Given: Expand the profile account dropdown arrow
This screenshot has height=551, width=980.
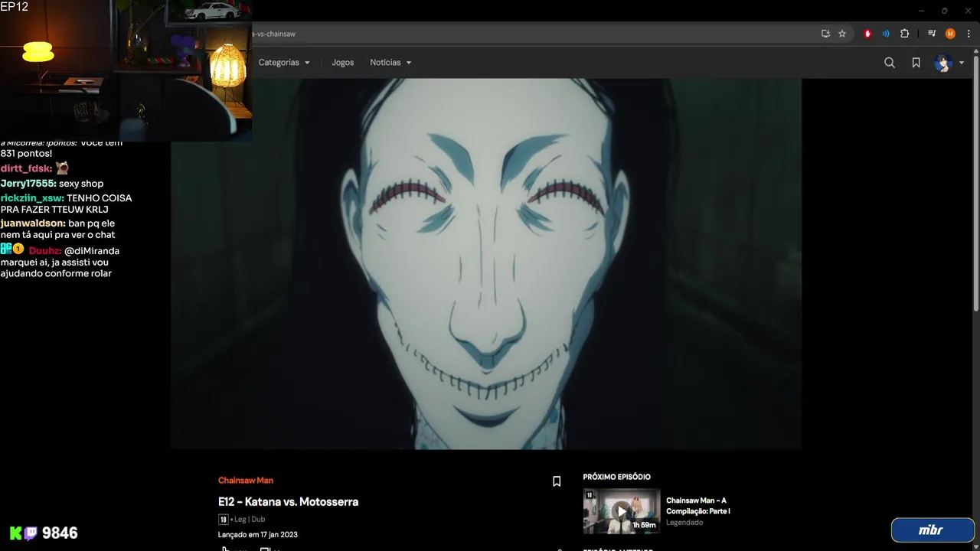Looking at the screenshot, I should 962,63.
